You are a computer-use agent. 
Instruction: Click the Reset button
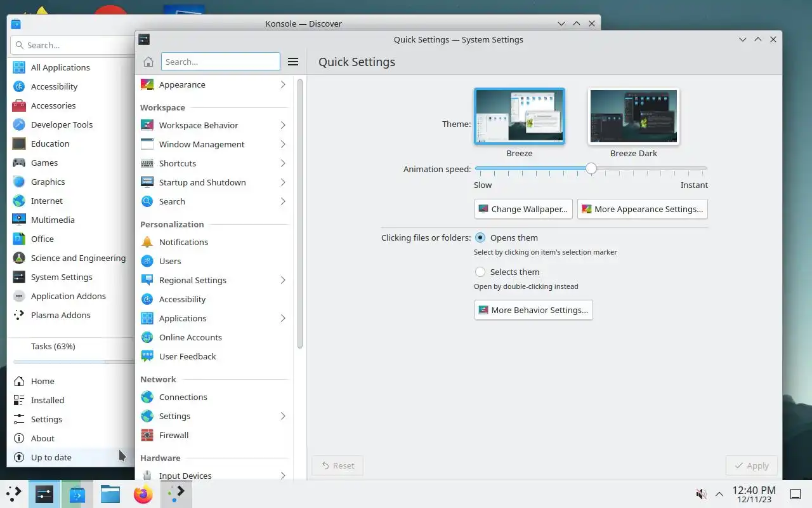(337, 465)
